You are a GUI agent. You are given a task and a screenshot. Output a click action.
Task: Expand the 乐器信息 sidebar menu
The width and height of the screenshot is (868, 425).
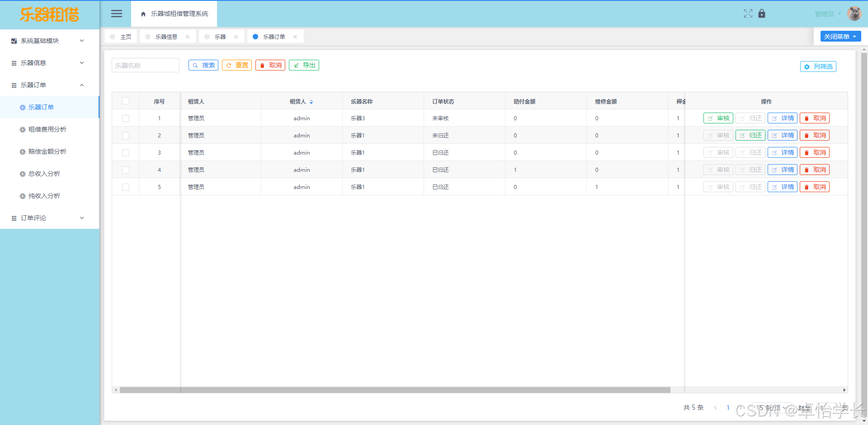click(50, 63)
